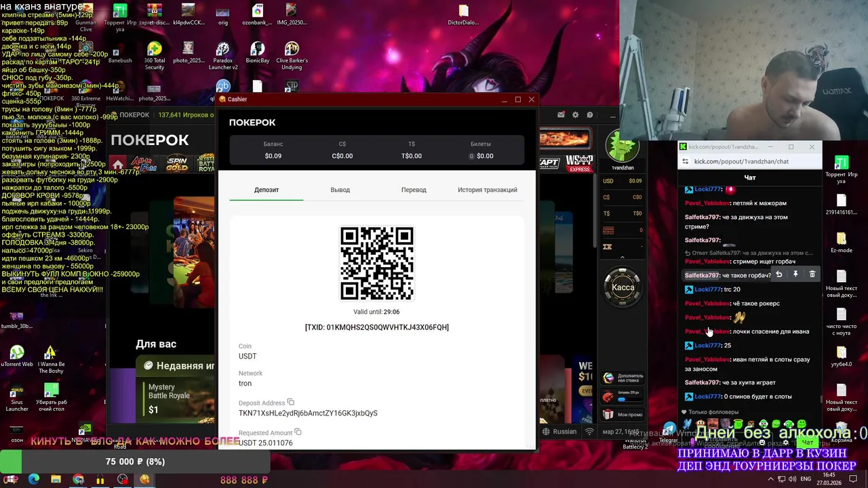Copy the Requested Amount using its copy icon
Screen dimensions: 868x488
[298, 432]
